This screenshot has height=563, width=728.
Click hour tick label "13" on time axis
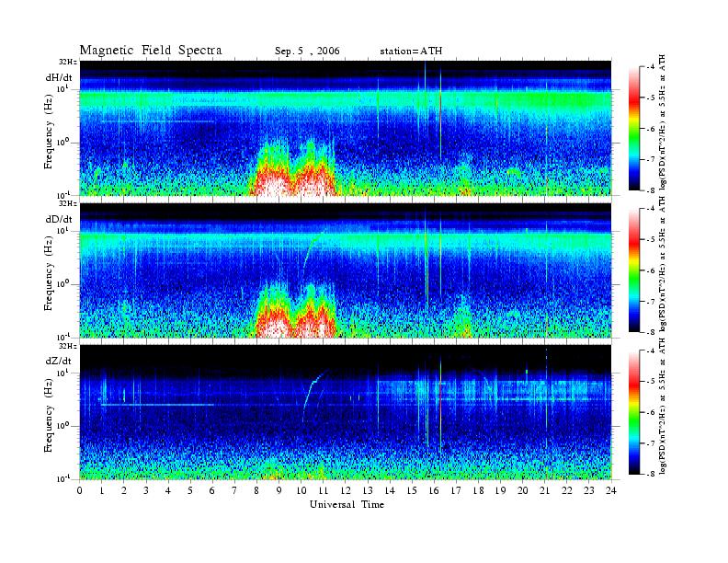click(x=368, y=490)
